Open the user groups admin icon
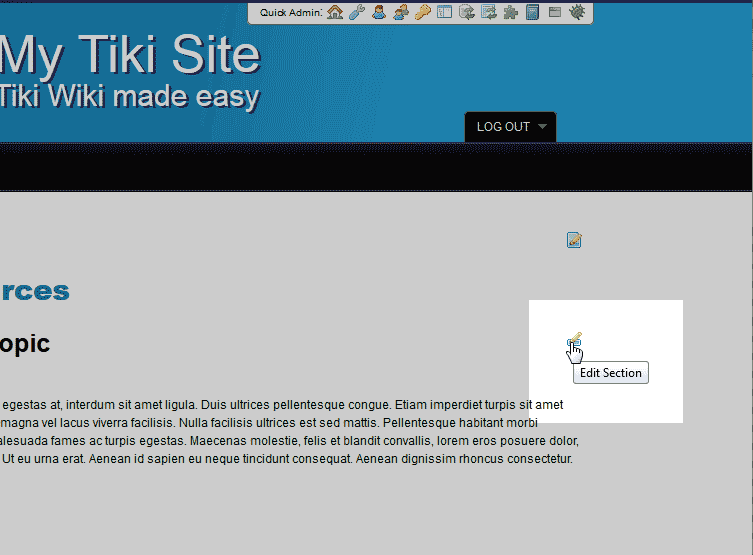Image resolution: width=753 pixels, height=555 pixels. (x=401, y=12)
